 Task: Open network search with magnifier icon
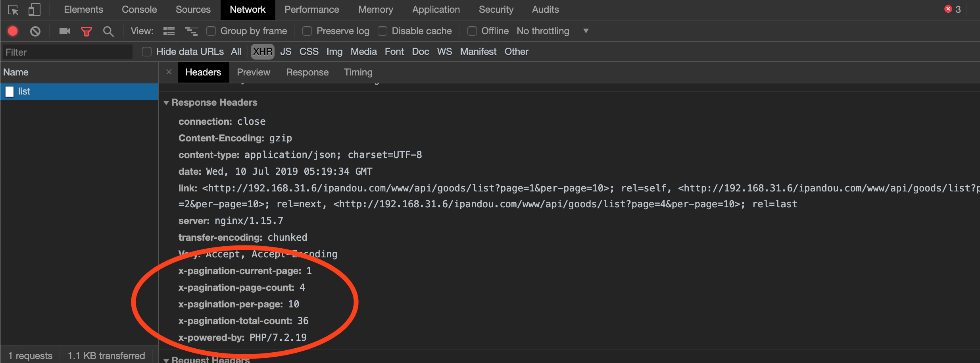pyautogui.click(x=108, y=31)
